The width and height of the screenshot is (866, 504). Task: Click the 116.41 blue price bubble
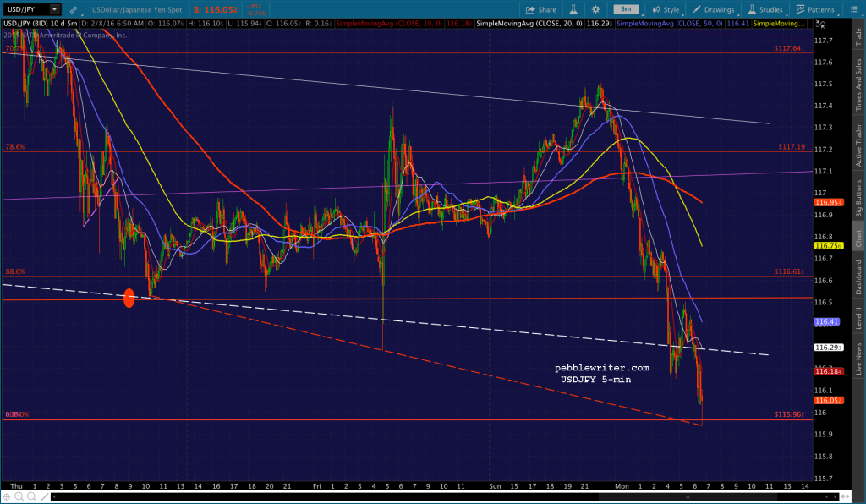[827, 321]
